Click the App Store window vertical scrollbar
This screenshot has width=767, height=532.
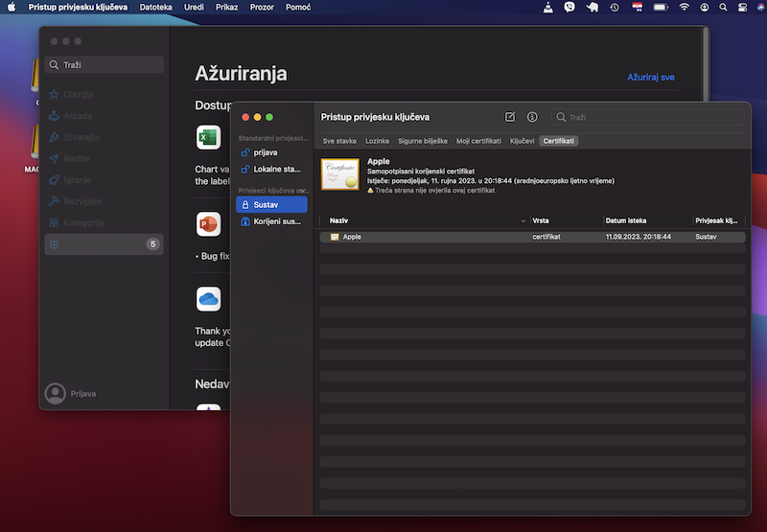[706, 63]
